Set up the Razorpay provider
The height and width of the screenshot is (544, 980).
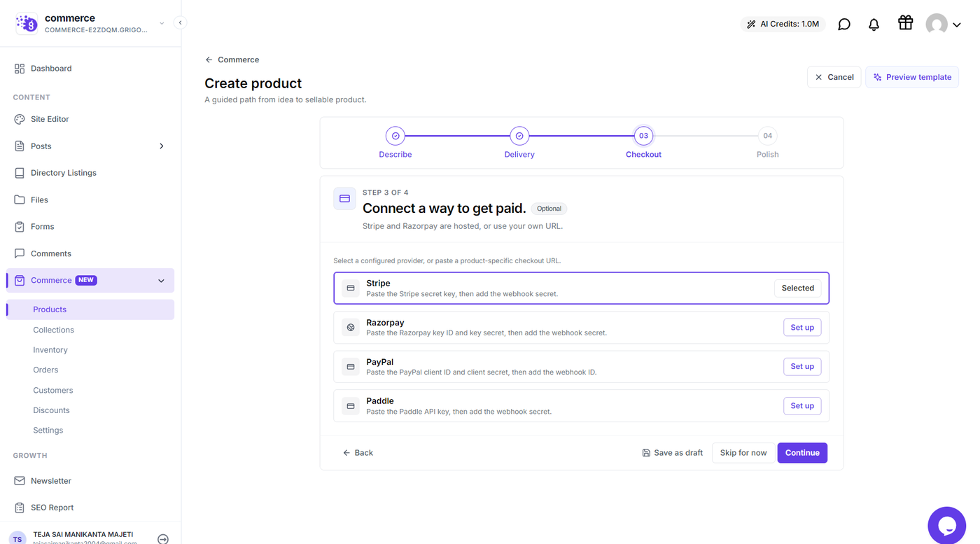(801, 327)
